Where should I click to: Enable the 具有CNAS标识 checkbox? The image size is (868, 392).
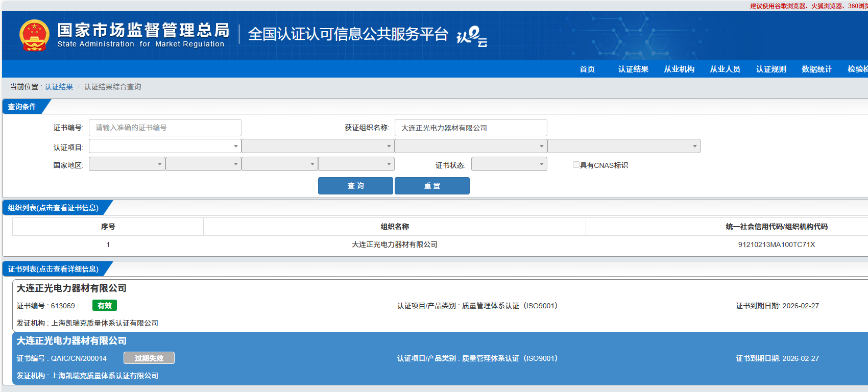click(576, 165)
